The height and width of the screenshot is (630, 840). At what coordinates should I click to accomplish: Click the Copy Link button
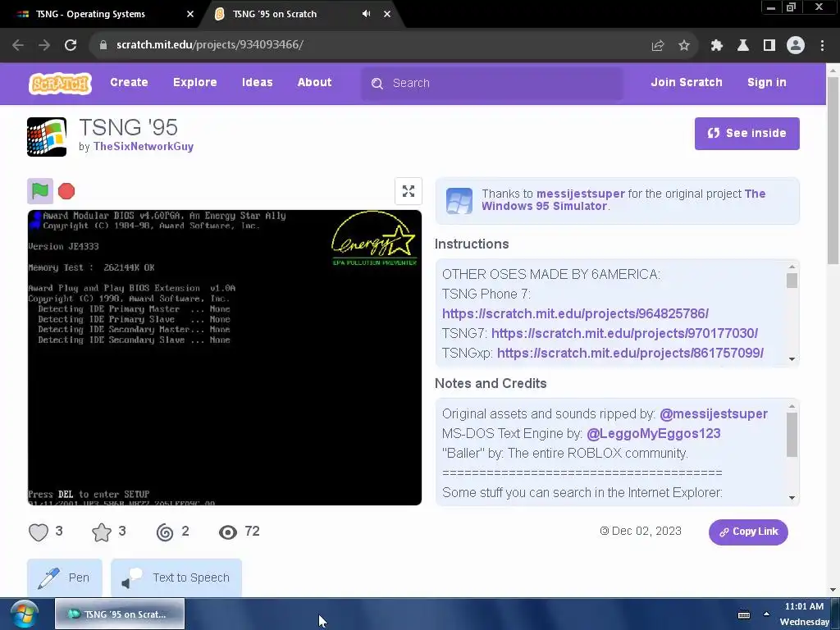pos(748,532)
